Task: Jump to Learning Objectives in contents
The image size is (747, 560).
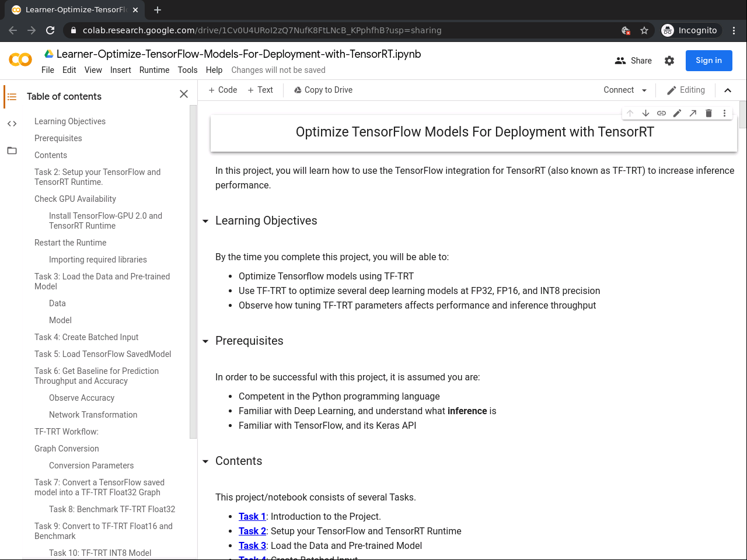Action: (70, 121)
